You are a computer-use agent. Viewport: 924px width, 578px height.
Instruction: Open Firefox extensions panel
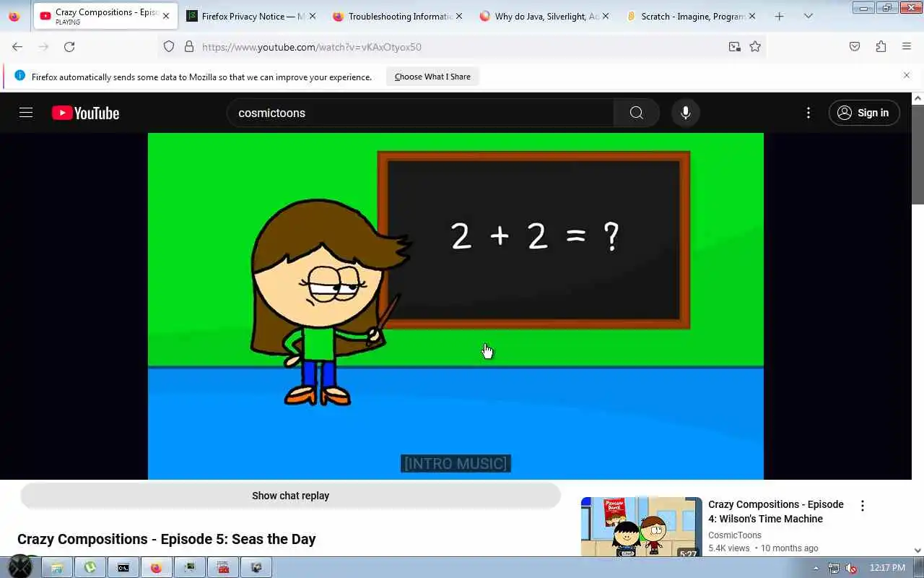click(x=881, y=46)
